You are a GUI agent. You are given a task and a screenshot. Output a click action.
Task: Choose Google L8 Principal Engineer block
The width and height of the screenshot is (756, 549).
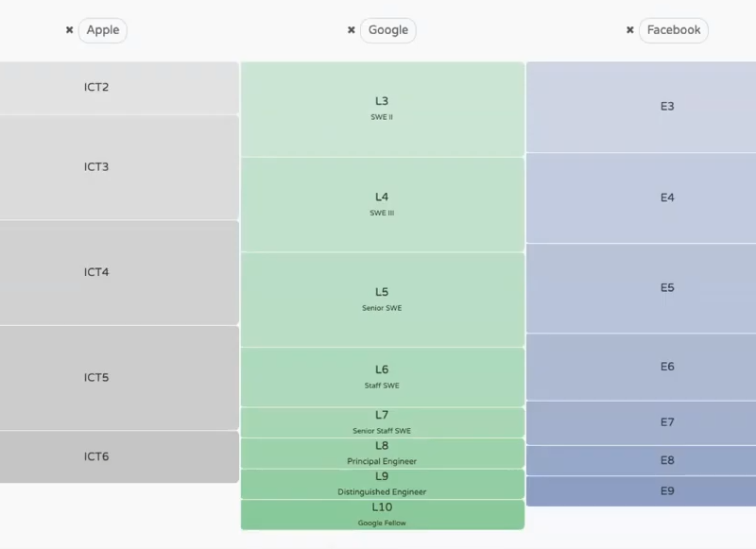(382, 453)
